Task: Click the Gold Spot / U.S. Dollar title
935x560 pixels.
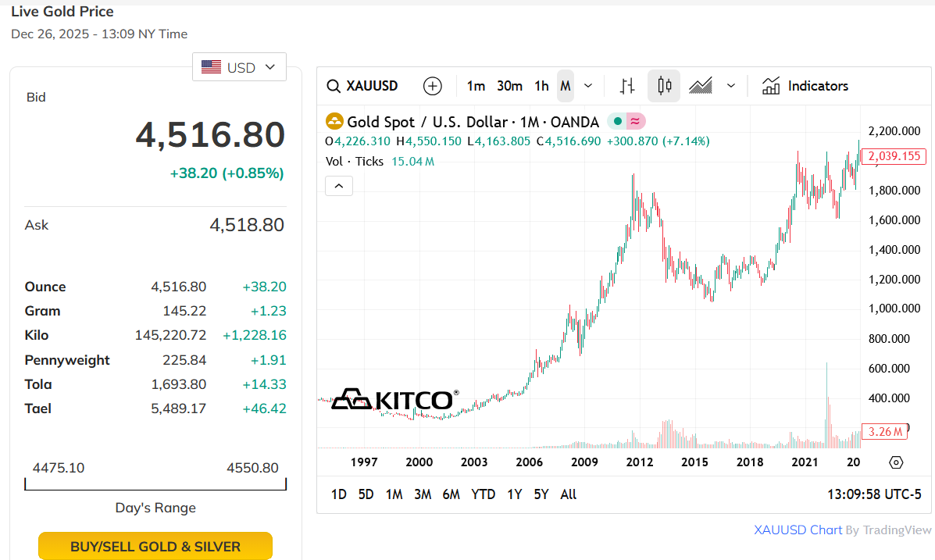Action: click(473, 122)
